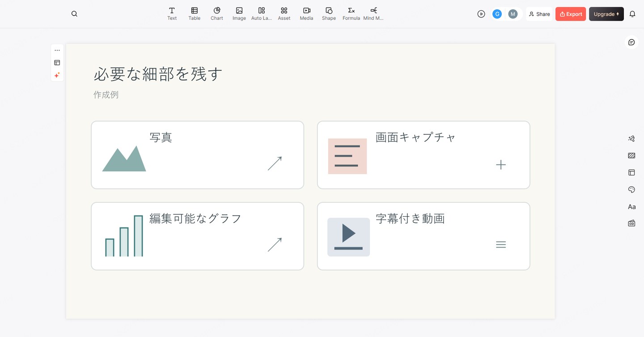The image size is (644, 337).
Task: Pick the Shape tool
Action: 329,14
